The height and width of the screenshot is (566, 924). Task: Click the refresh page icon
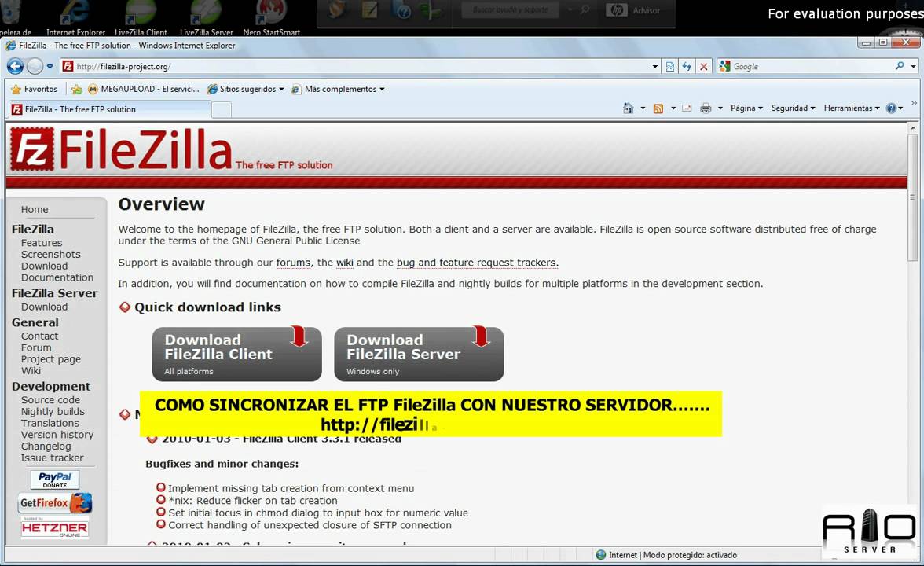pyautogui.click(x=687, y=67)
